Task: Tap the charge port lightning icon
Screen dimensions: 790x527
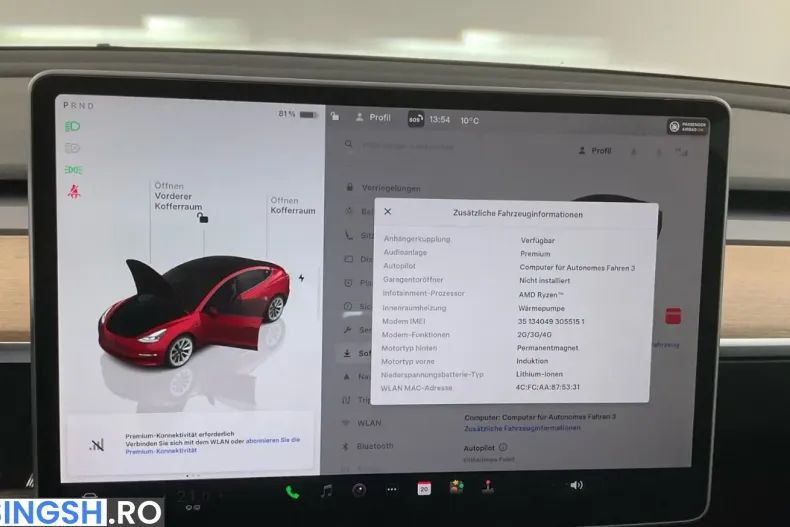Action: coord(301,278)
